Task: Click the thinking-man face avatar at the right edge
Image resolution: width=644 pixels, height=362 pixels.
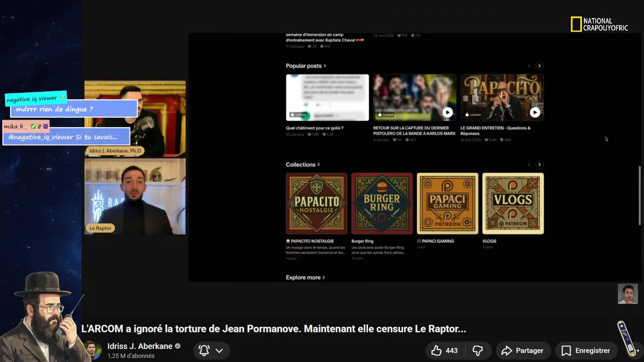Action: [x=627, y=294]
